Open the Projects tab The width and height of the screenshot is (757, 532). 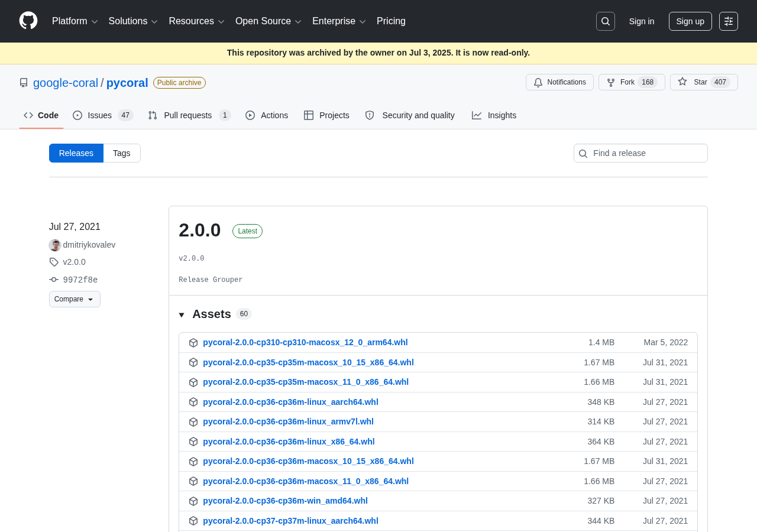tap(327, 115)
